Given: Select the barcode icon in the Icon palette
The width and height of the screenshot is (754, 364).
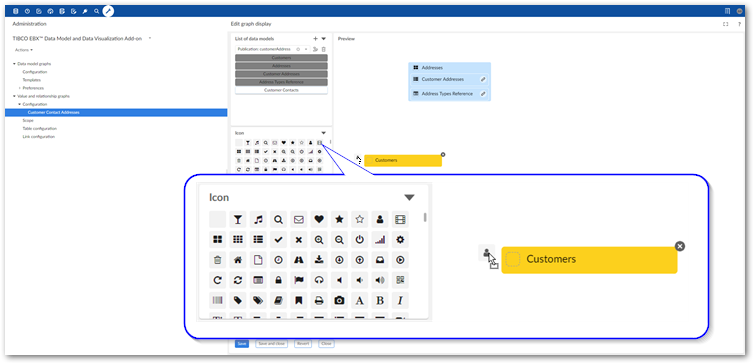Looking at the screenshot, I should pyautogui.click(x=217, y=301).
